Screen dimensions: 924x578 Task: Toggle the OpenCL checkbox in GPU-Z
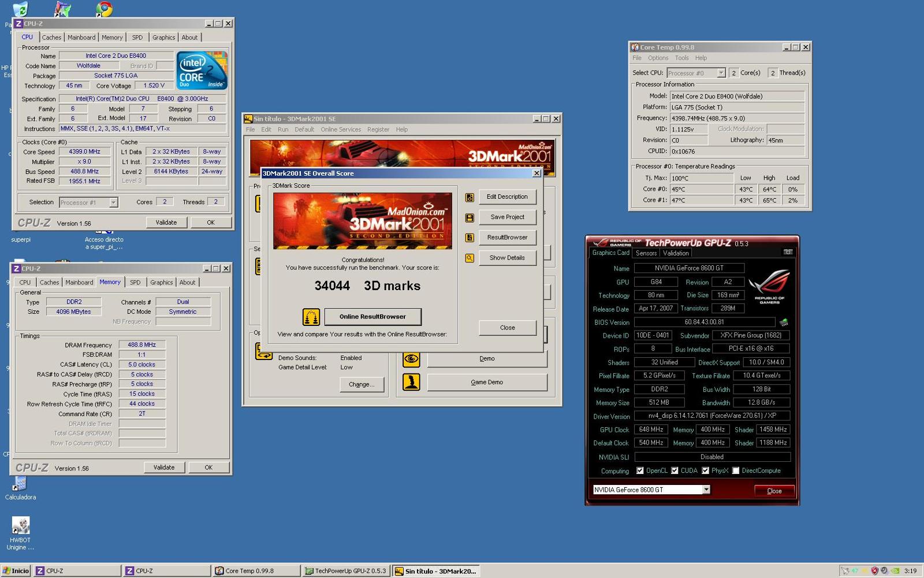pos(640,470)
